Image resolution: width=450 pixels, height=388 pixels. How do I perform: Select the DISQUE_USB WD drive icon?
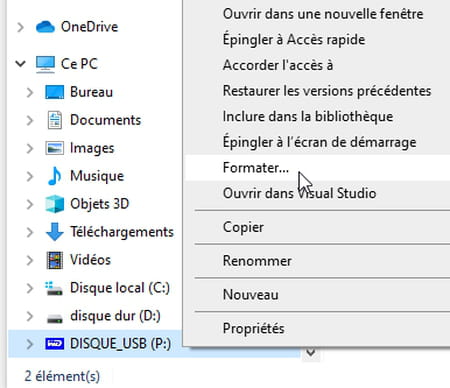pos(54,344)
